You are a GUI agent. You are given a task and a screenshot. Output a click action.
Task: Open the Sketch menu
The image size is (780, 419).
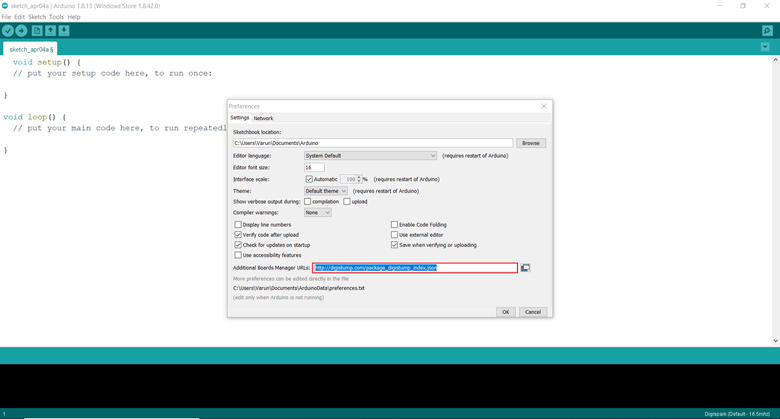[x=37, y=17]
